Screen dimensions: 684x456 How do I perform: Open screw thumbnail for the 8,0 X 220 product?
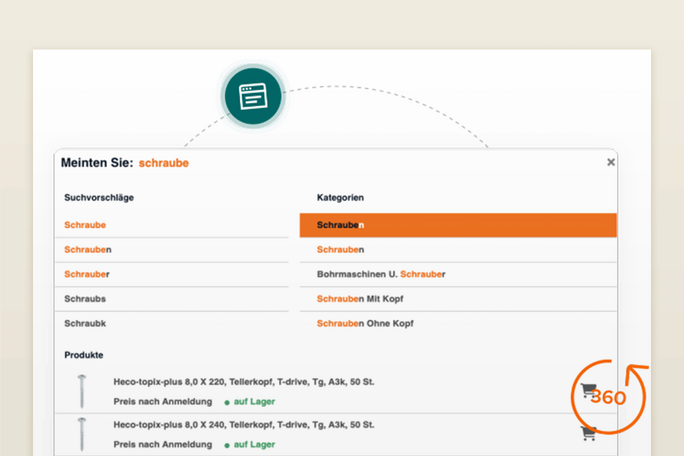click(82, 391)
